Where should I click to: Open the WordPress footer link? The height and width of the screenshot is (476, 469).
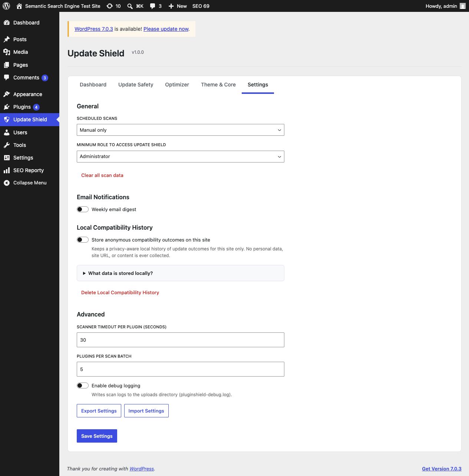tap(142, 469)
